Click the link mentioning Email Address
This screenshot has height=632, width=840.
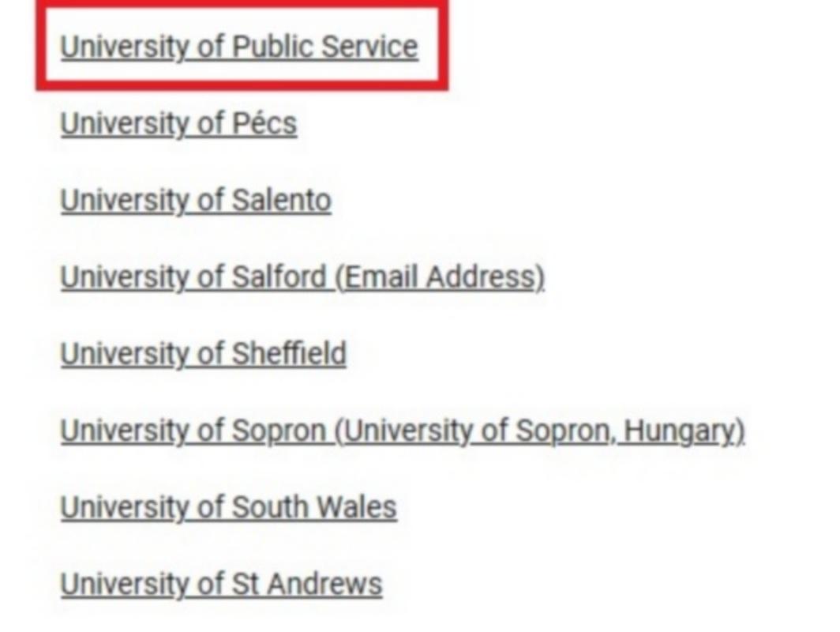(x=302, y=277)
